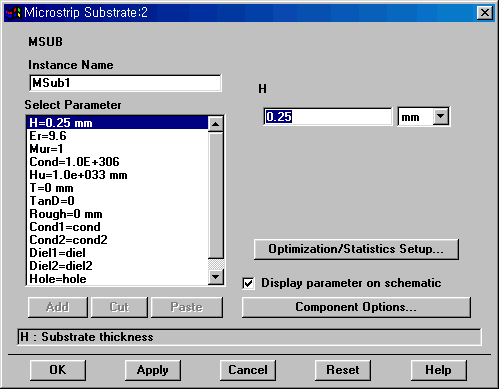
Task: Select the T=0 mm parameter
Action: (117, 188)
